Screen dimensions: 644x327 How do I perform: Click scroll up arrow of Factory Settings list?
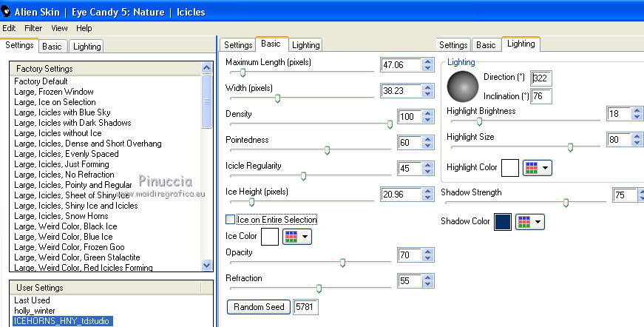pos(207,68)
